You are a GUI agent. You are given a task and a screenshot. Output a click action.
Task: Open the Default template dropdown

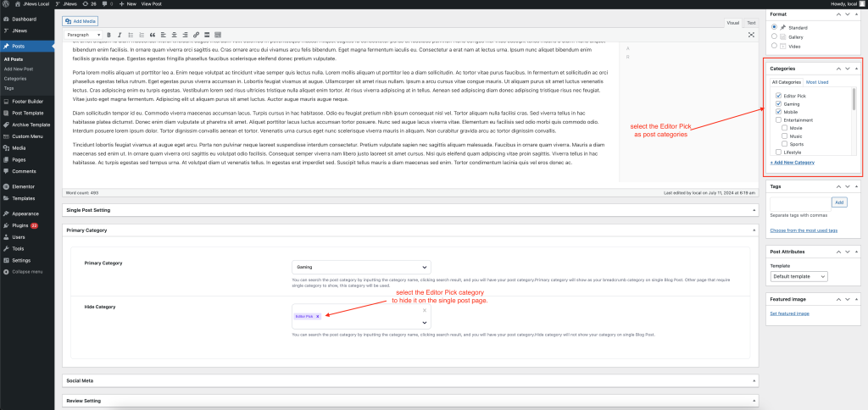[798, 277]
